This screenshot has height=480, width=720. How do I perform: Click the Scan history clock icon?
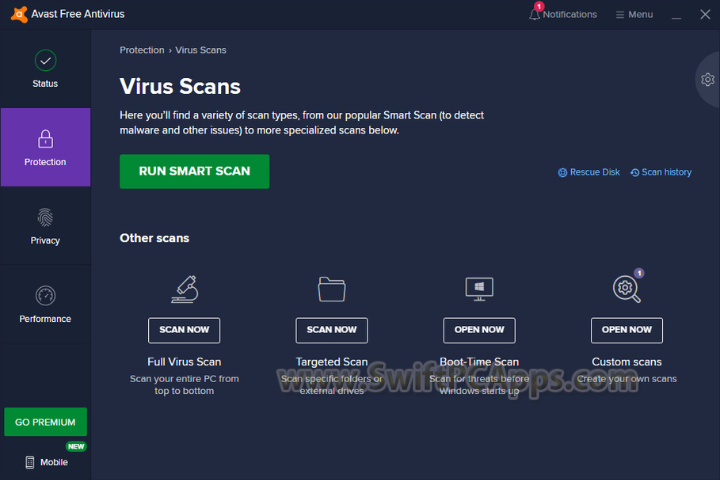pyautogui.click(x=635, y=173)
